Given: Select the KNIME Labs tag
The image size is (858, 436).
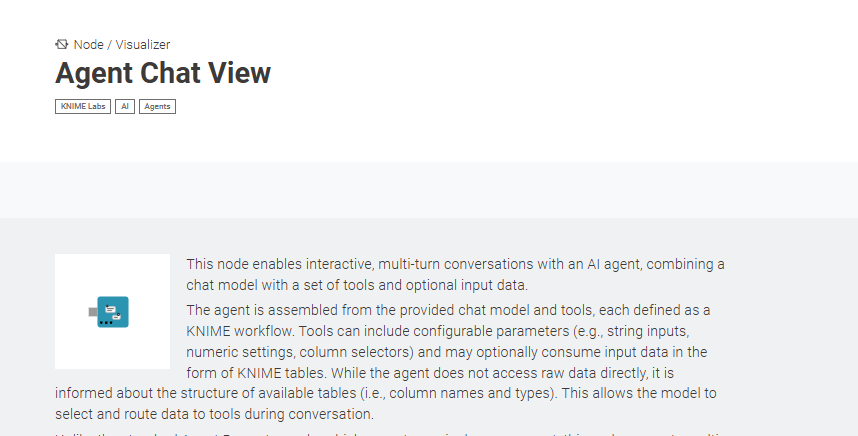Looking at the screenshot, I should coord(83,106).
